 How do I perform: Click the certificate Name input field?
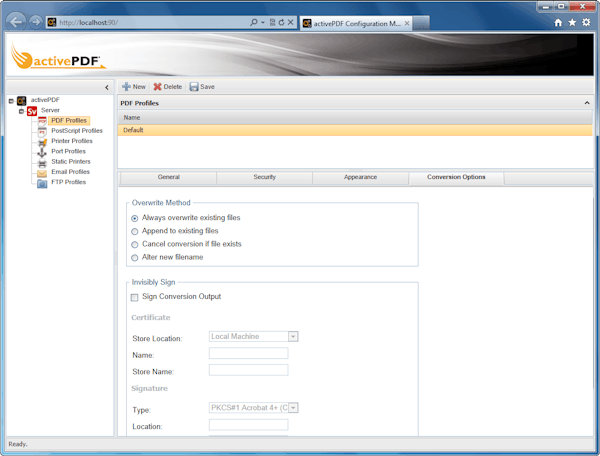pyautogui.click(x=248, y=353)
